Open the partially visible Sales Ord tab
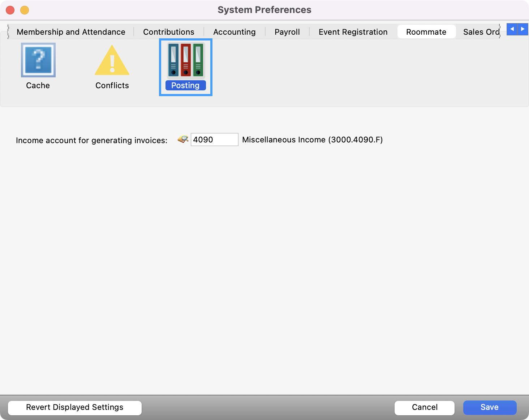Screen dimensions: 529x420 tap(481, 32)
